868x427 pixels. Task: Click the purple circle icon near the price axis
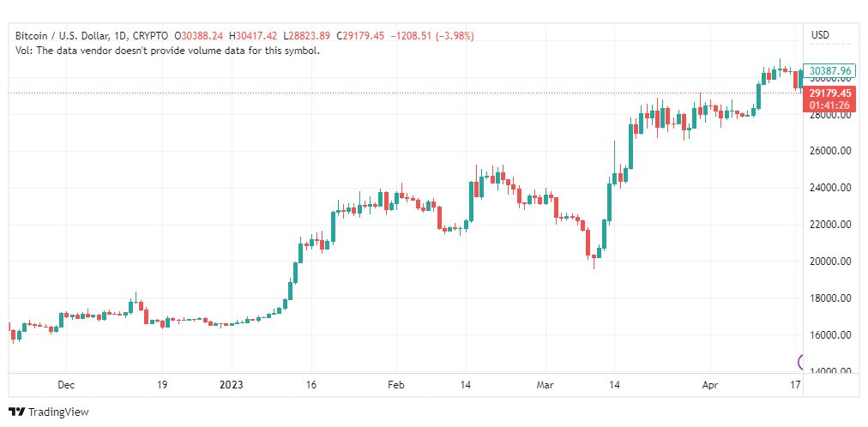tap(804, 362)
